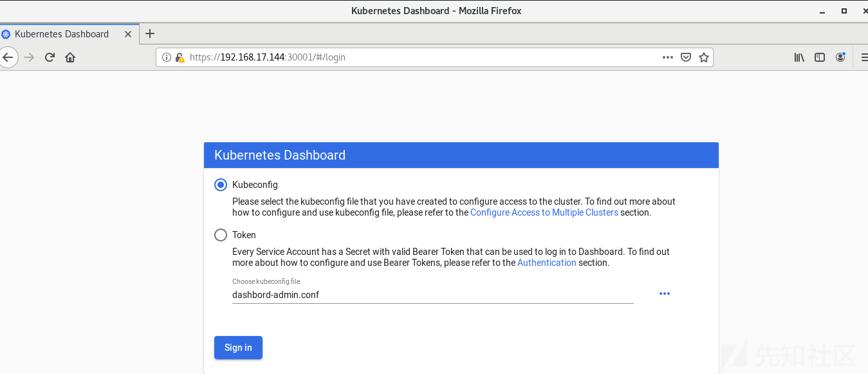Viewport: 868px width, 374px height.
Task: Click the Choose kubeconfig file input field
Action: 432,295
